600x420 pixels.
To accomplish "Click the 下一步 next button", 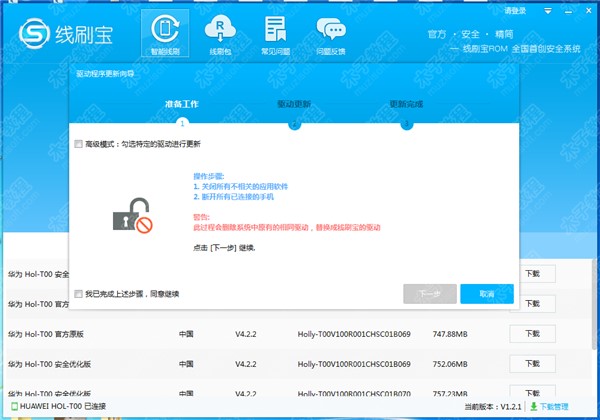I will point(429,294).
